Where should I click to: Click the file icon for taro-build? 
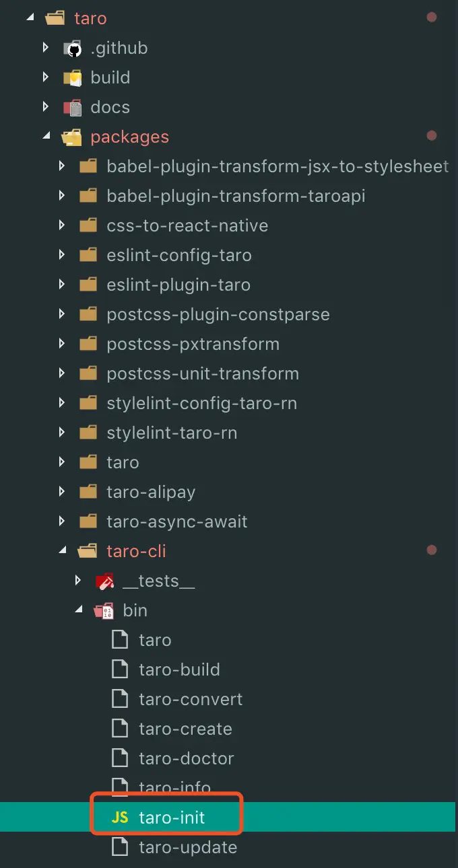pos(120,669)
